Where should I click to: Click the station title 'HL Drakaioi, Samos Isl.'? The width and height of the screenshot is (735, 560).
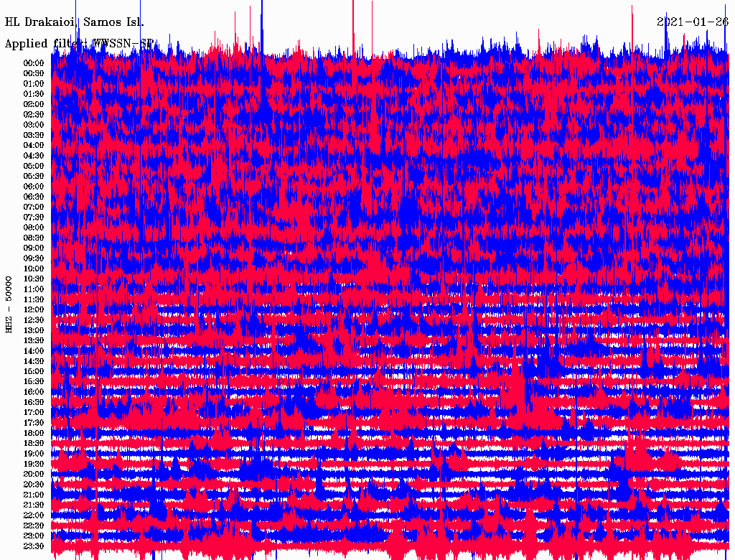tap(75, 22)
